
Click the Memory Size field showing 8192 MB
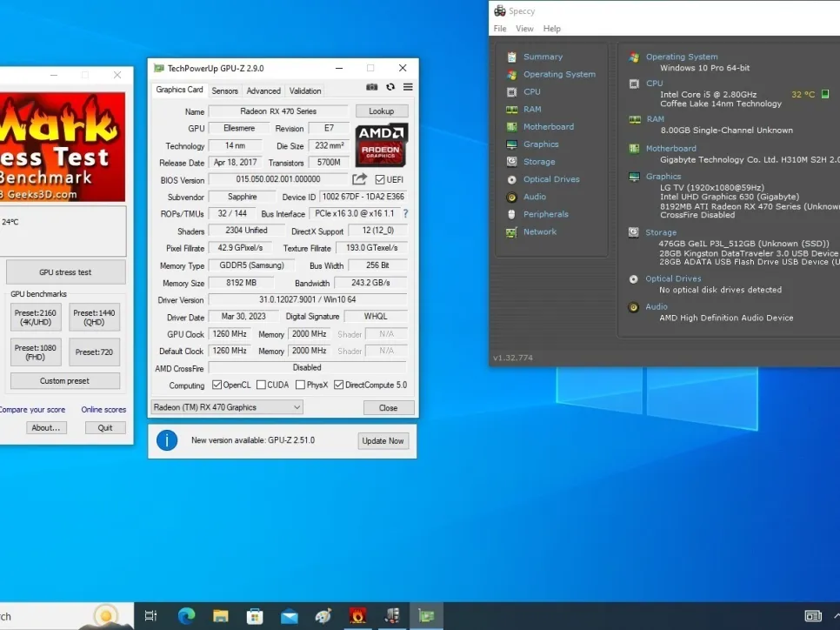pyautogui.click(x=241, y=283)
